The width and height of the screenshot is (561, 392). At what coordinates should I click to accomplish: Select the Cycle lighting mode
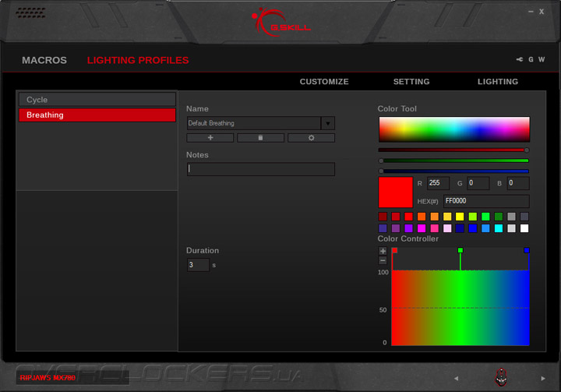point(97,100)
